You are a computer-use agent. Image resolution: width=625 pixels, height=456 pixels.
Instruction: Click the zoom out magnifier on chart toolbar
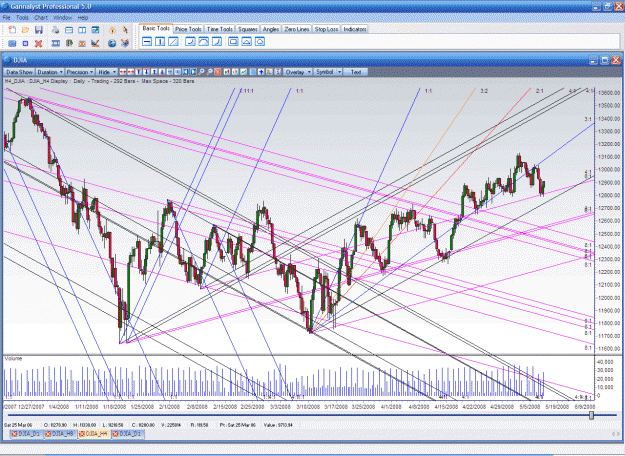pos(209,72)
